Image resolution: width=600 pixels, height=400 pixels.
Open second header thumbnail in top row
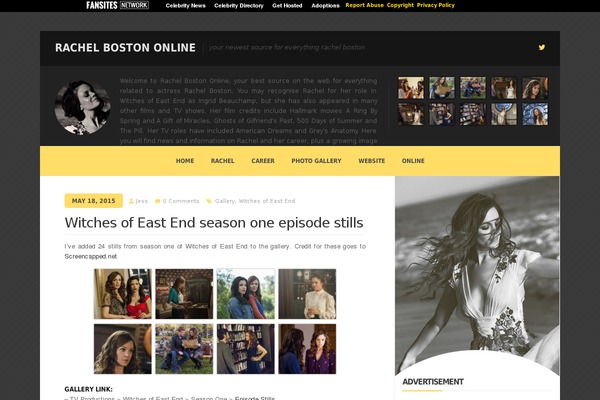pyautogui.click(x=442, y=88)
